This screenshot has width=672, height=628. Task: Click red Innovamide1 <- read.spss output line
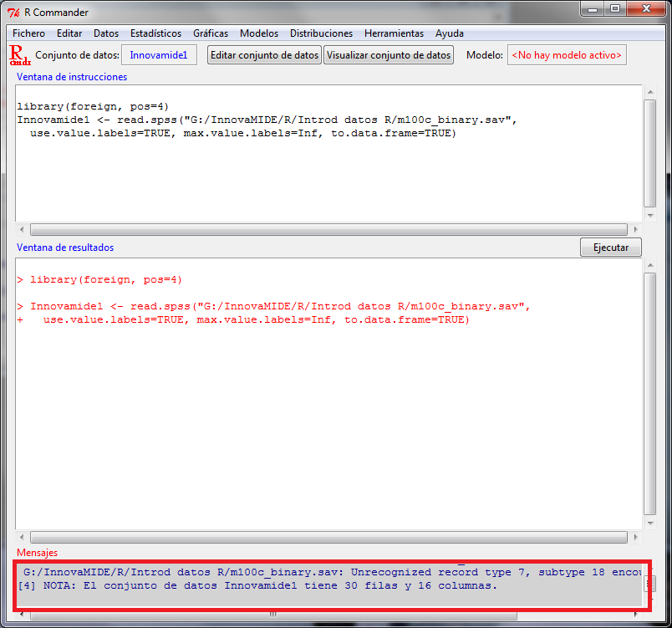click(274, 306)
